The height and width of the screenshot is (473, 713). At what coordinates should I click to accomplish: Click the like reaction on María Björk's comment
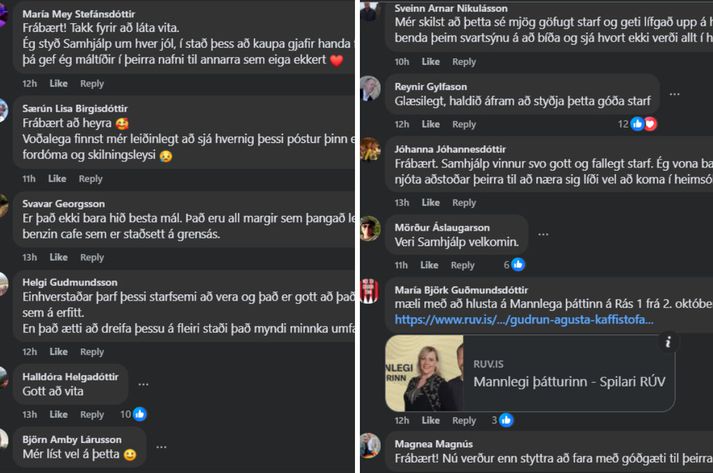[507, 421]
